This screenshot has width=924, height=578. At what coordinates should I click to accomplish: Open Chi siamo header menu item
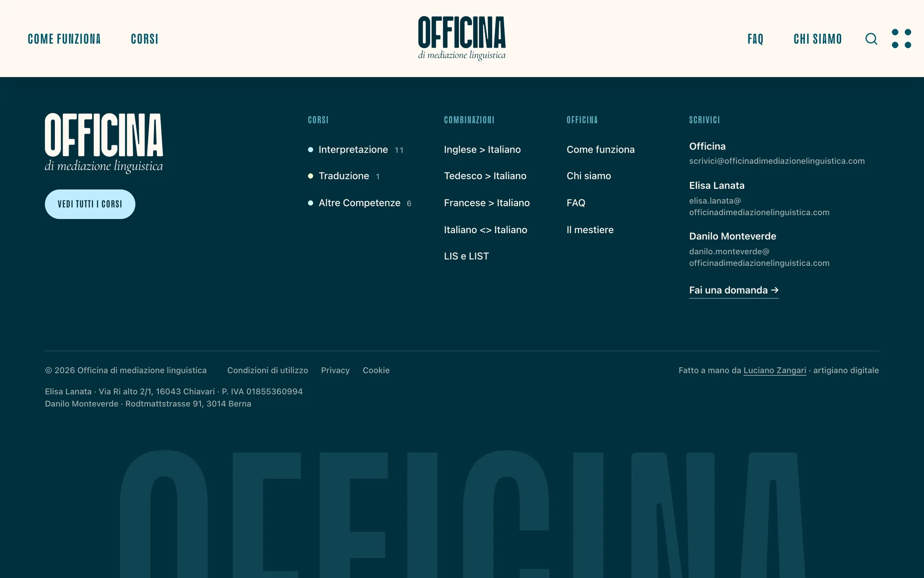[x=818, y=39]
